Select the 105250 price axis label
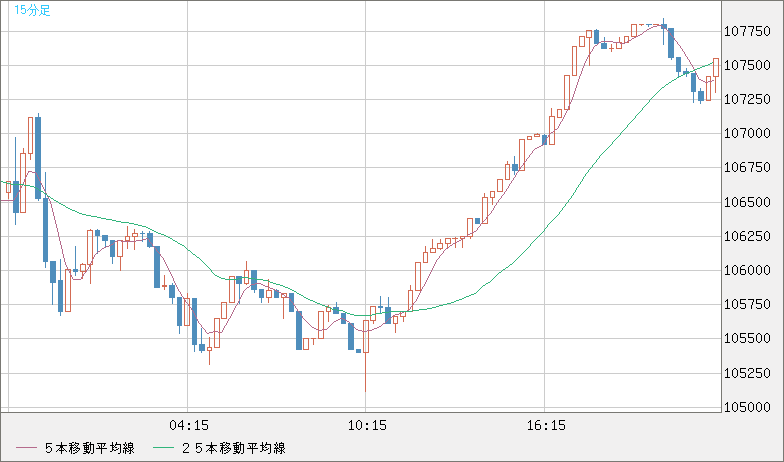 pyautogui.click(x=748, y=374)
